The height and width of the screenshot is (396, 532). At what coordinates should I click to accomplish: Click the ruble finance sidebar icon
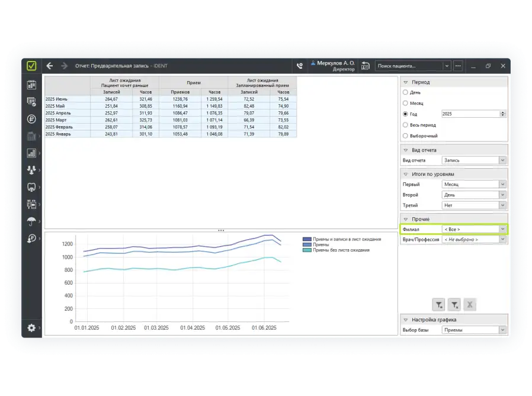(32, 119)
